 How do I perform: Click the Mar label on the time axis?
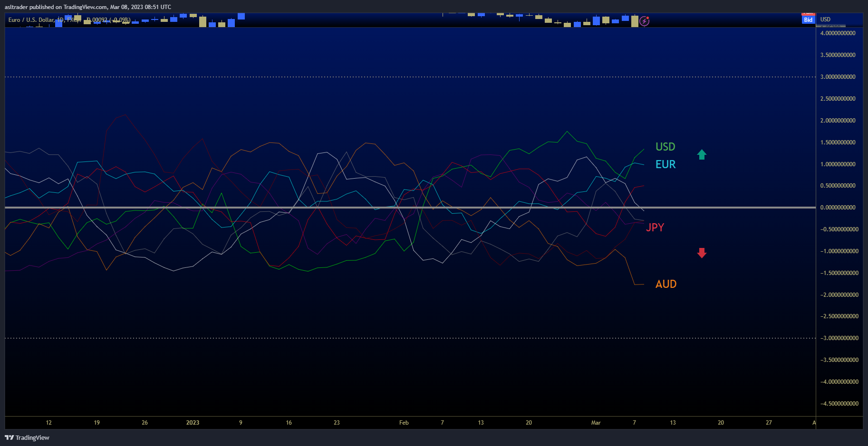596,423
